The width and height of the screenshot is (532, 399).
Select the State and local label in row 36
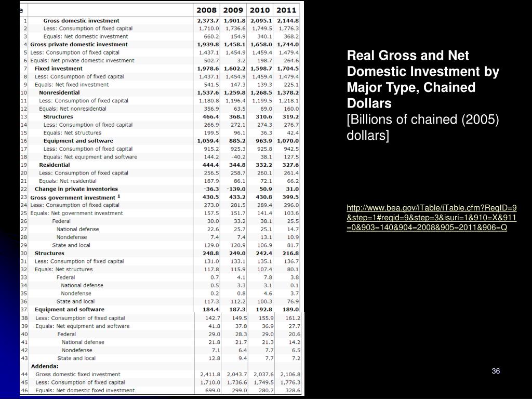[x=75, y=302]
